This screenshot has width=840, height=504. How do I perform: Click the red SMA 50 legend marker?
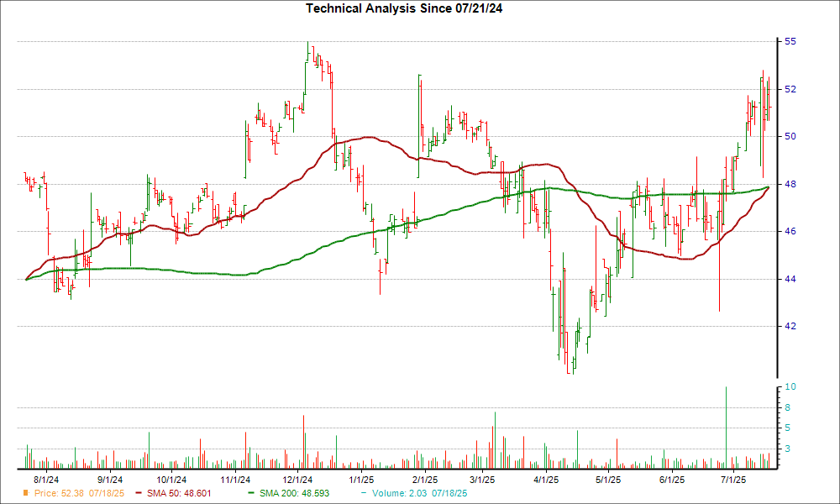(x=139, y=493)
